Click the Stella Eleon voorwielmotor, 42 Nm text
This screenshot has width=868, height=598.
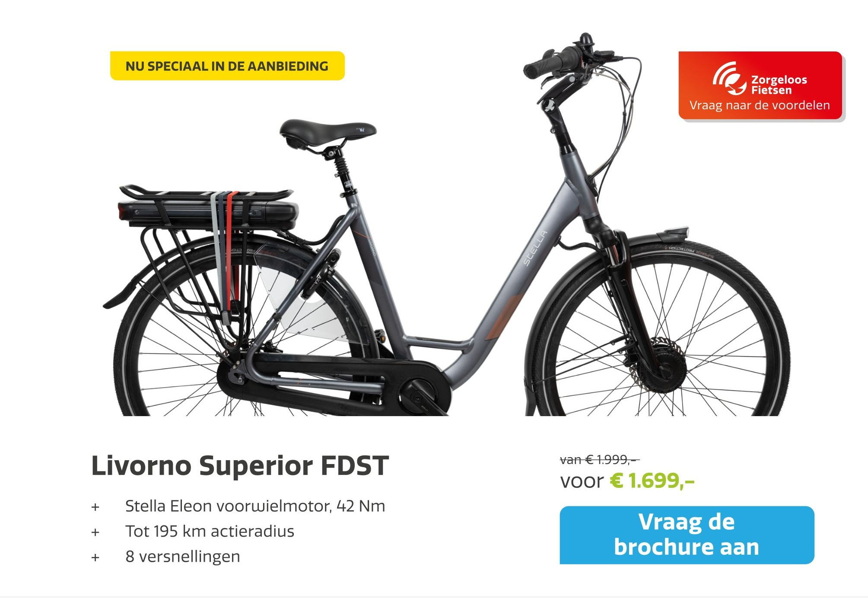tap(255, 506)
